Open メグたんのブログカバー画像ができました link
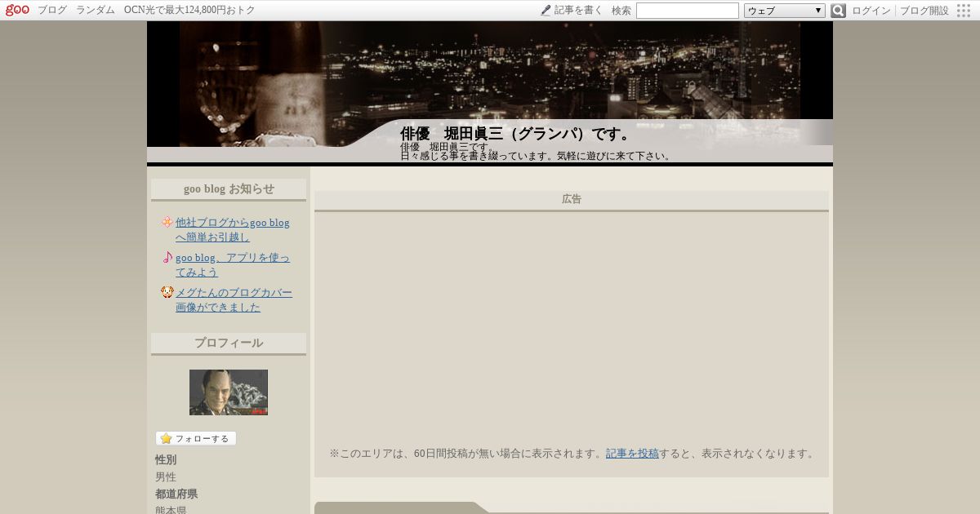The height and width of the screenshot is (514, 980). tap(234, 299)
